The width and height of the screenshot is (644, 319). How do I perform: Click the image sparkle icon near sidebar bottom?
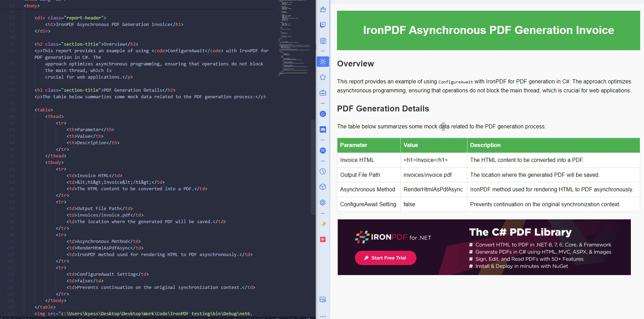point(323,299)
